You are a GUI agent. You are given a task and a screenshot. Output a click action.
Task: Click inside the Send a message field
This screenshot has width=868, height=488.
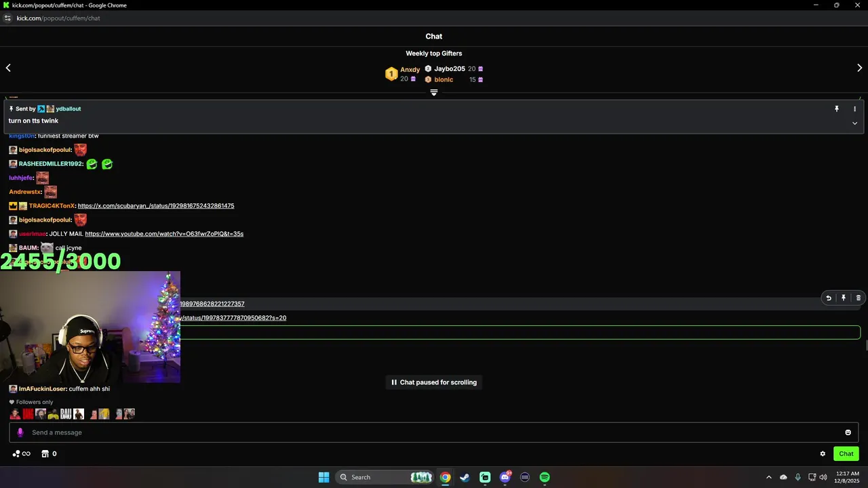pos(434,432)
